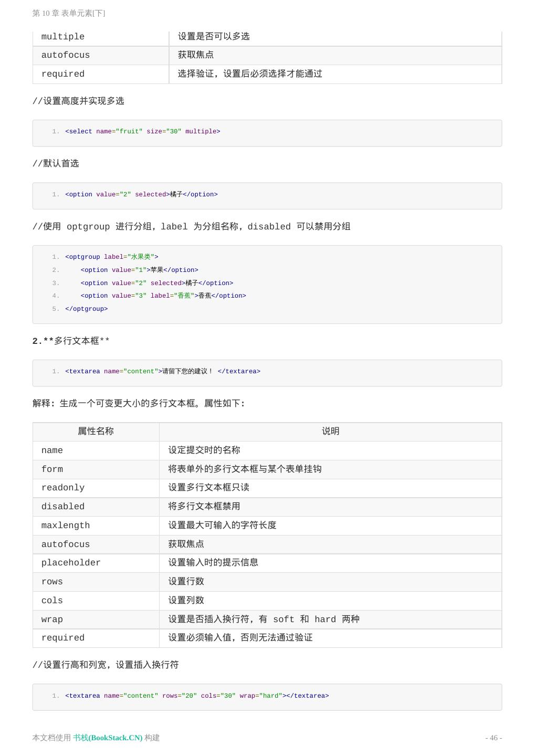Click the wrap attribute description cell
Image resolution: width=535 pixels, height=756 pixels.
pyautogui.click(x=330, y=619)
